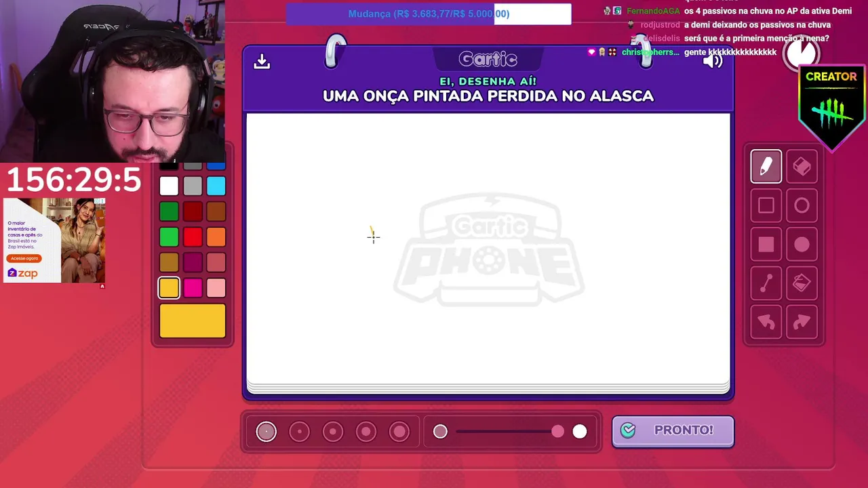Pick the dusty rose color swatch
The image size is (868, 488).
(216, 262)
